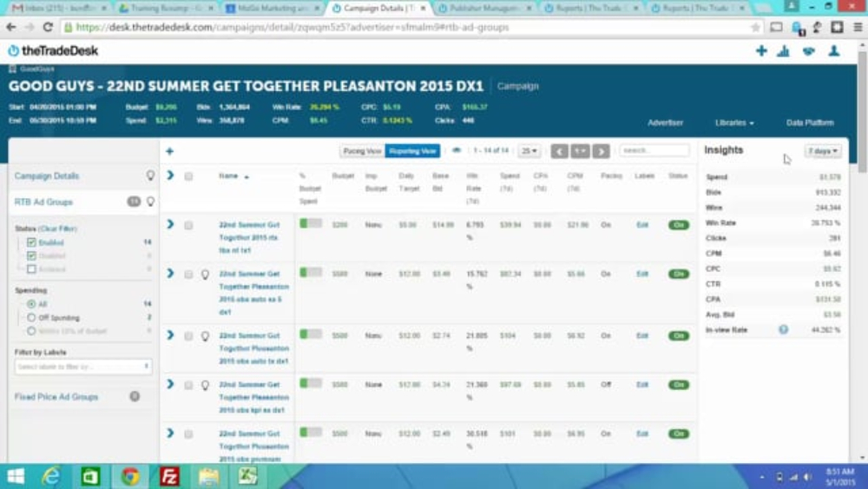Click the budget spent bar in the 21.885% row

point(311,334)
